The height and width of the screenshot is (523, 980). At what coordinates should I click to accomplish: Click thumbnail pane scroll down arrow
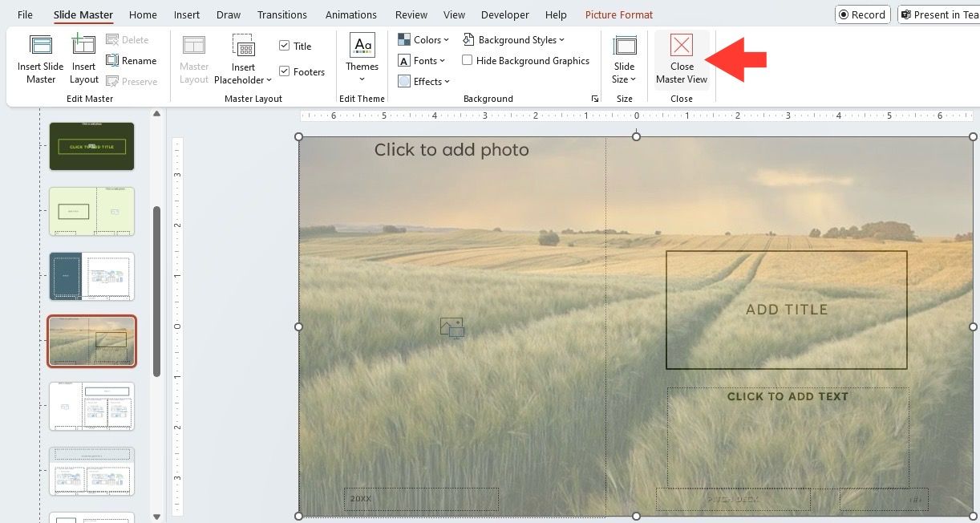(156, 517)
